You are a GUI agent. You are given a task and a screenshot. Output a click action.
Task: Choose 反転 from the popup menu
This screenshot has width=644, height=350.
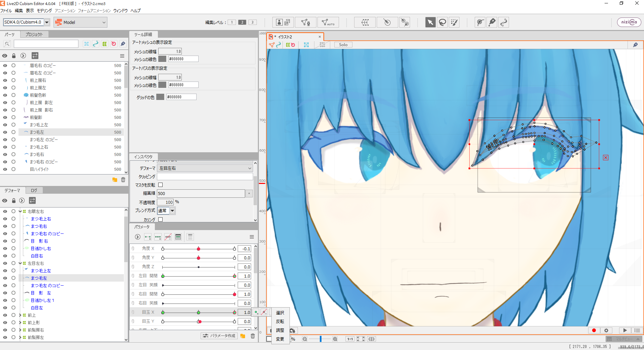[280, 321]
